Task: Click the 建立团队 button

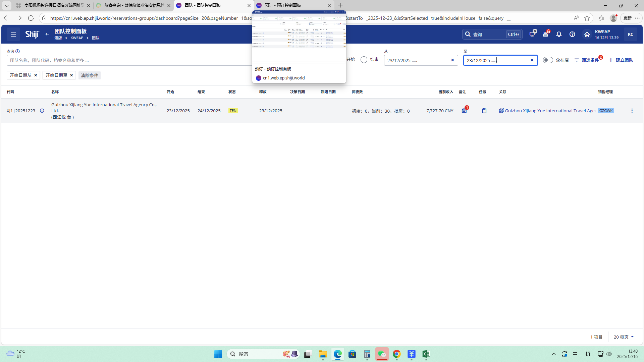Action: pos(621,60)
